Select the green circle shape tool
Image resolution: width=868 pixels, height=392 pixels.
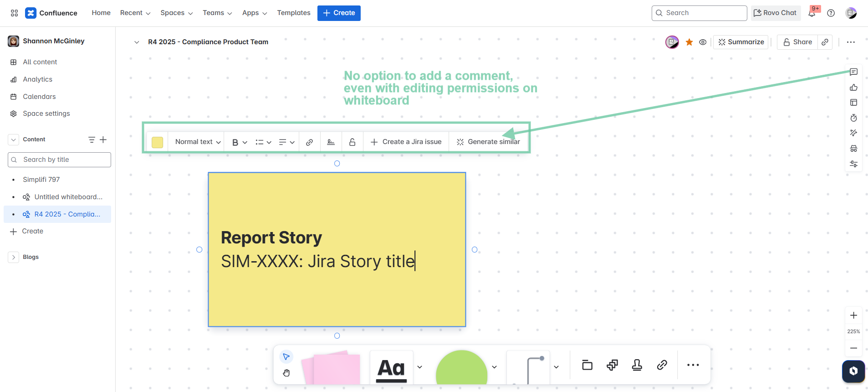point(462,367)
